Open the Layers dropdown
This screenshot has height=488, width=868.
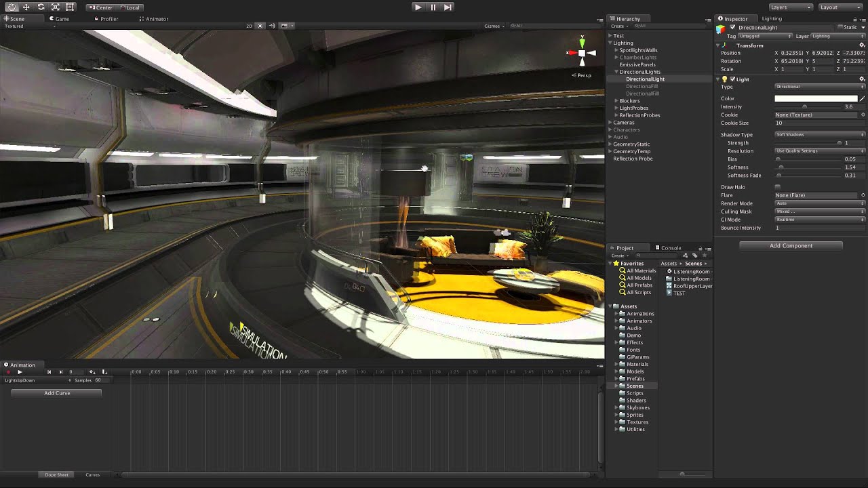click(790, 7)
